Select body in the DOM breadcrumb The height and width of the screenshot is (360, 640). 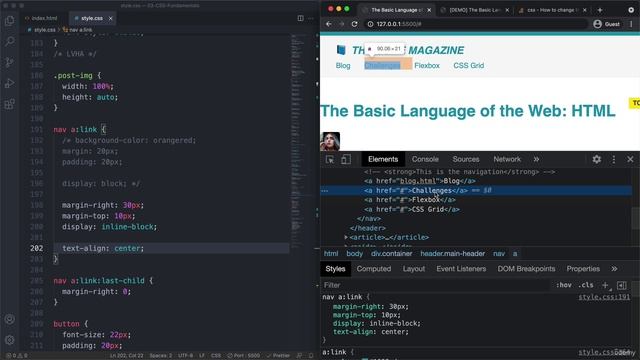tap(354, 253)
